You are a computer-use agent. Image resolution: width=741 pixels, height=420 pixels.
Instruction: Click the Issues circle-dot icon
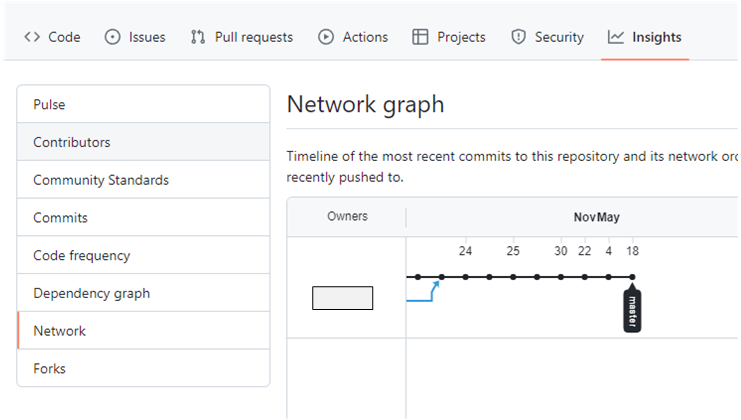point(112,37)
